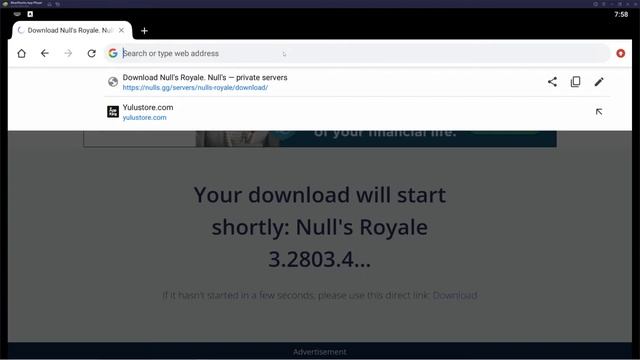
Task: Focus the search or web address field
Action: click(x=357, y=53)
